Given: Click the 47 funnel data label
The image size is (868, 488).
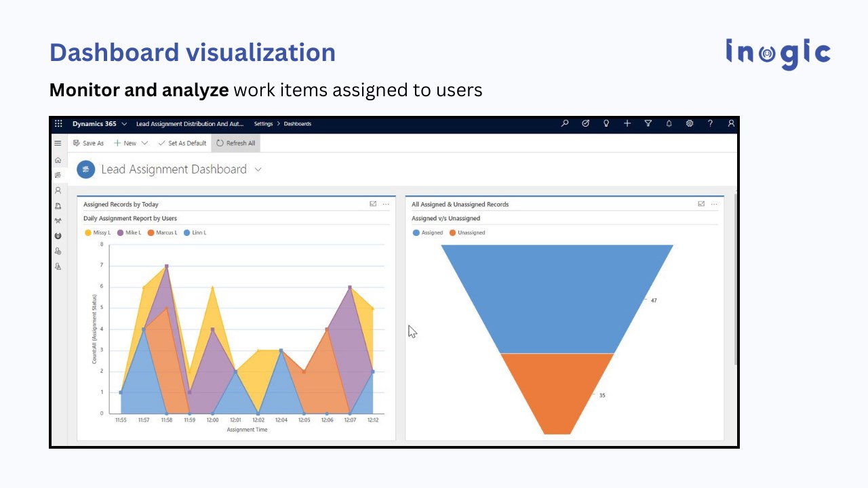Looking at the screenshot, I should click(x=654, y=300).
